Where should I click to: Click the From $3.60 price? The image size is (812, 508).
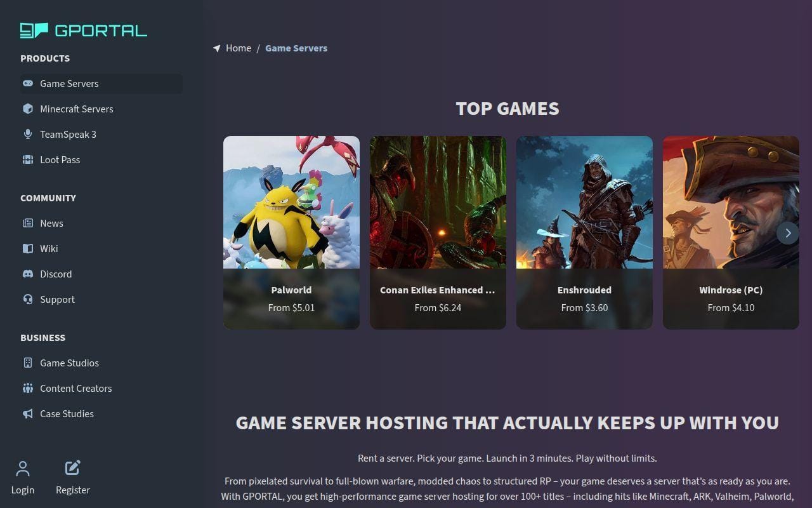(584, 307)
